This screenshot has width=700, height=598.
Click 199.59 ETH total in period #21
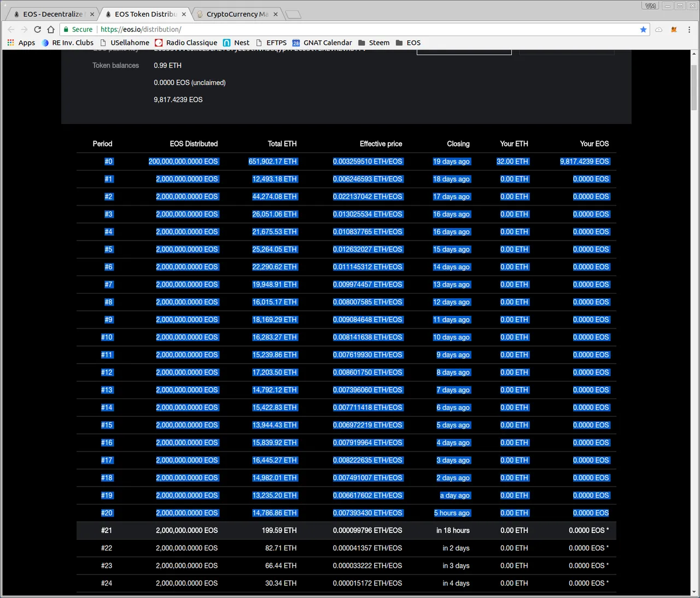(x=279, y=530)
